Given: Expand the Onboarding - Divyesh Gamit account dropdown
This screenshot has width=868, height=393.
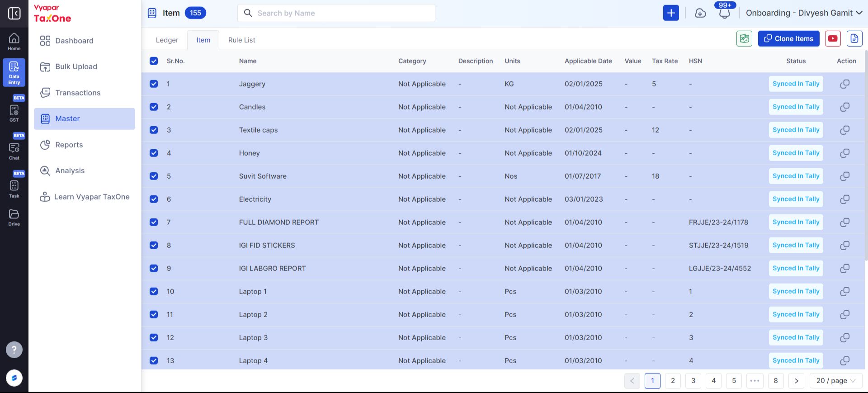Looking at the screenshot, I should 804,13.
